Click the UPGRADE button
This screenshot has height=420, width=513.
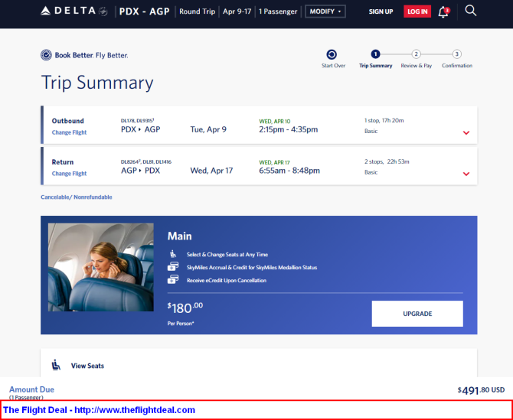417,314
